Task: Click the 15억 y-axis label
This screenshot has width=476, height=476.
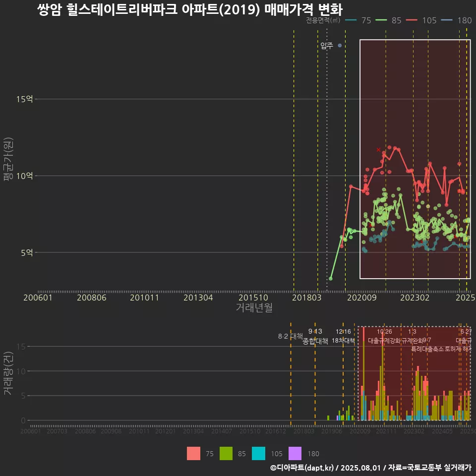Action: [25, 99]
